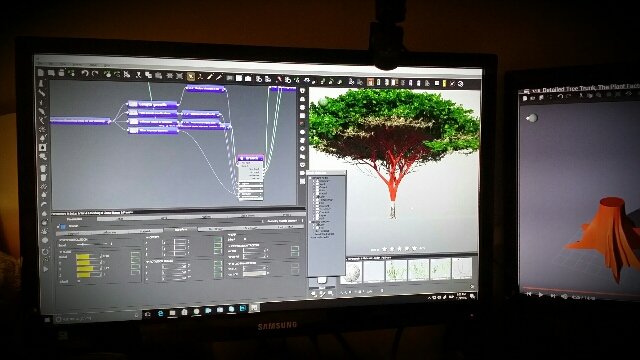Click the play triangle in lower left toolbar

point(45,269)
